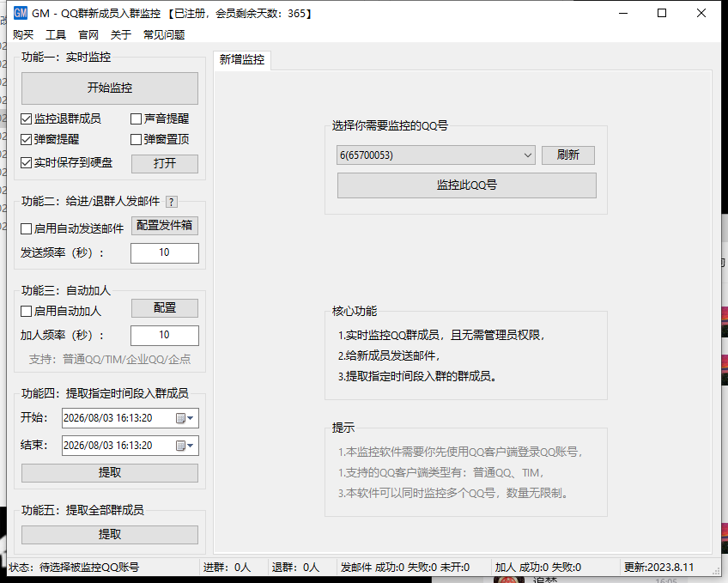Viewport: 728px width, 583px height.
Task: Click text 2.给新成员发送邮件
Action: [x=389, y=356]
